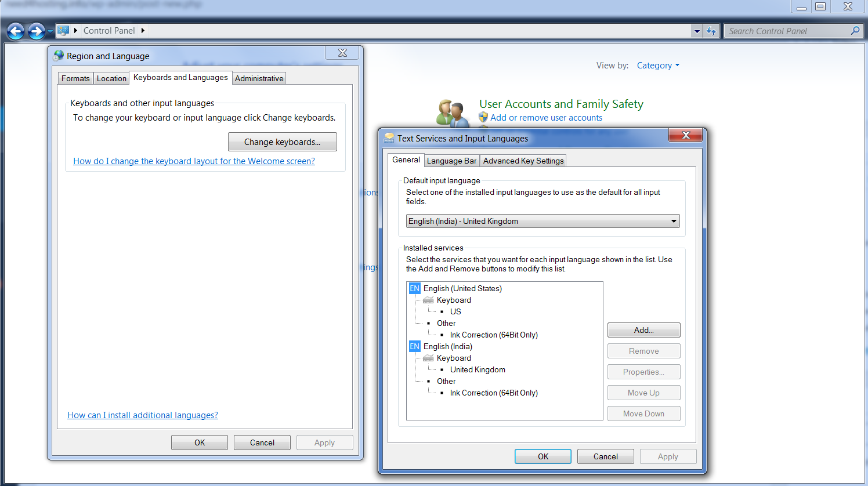The height and width of the screenshot is (486, 868).
Task: Select United Kingdom keyboard layout in list
Action: pos(478,369)
